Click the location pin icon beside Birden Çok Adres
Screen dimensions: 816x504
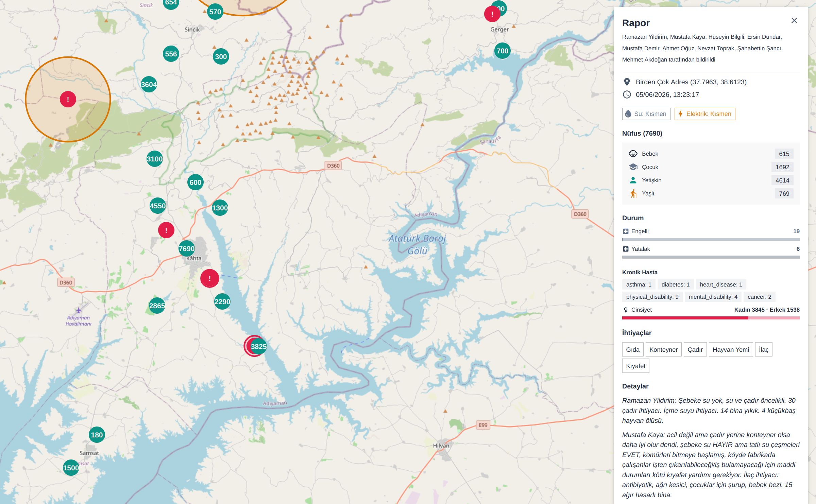point(627,82)
